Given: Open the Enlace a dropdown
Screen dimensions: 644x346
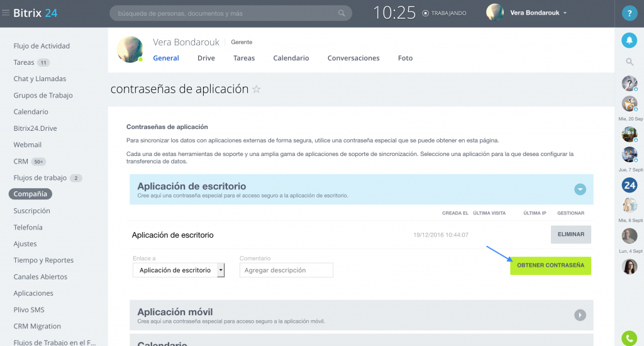Looking at the screenshot, I should point(179,270).
